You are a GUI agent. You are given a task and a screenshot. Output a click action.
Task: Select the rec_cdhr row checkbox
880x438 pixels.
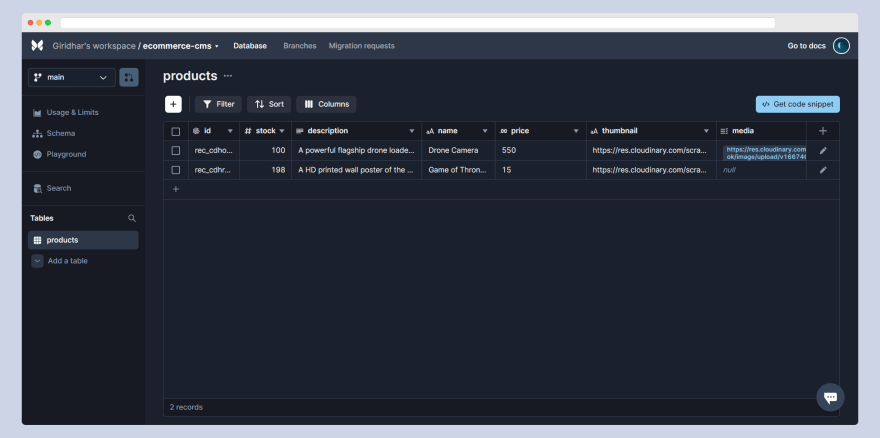(176, 170)
